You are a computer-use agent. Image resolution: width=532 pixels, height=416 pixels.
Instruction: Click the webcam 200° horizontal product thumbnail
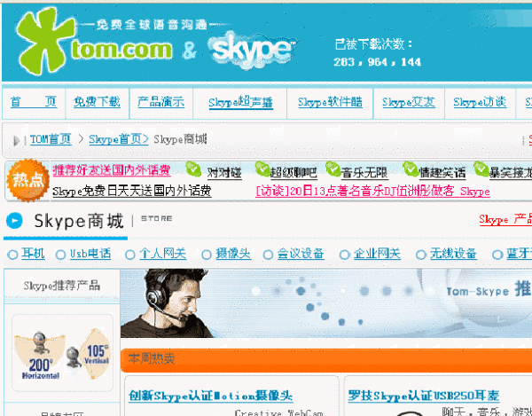[62, 353]
